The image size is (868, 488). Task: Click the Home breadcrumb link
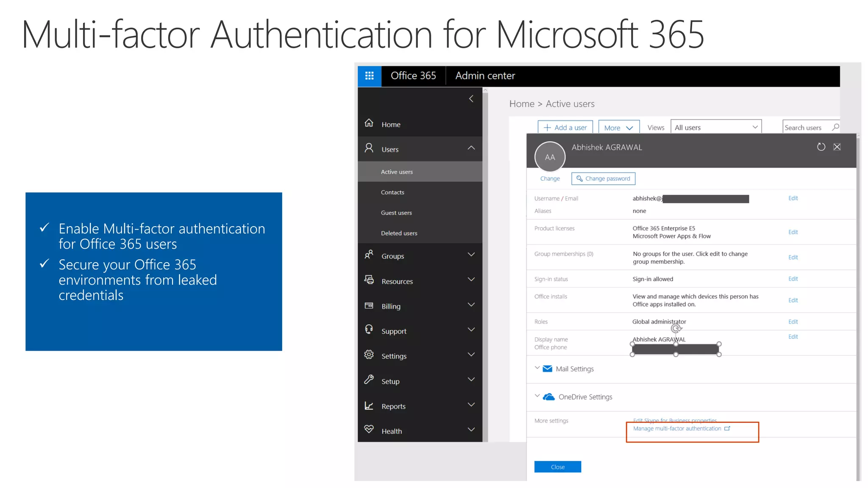(x=522, y=104)
